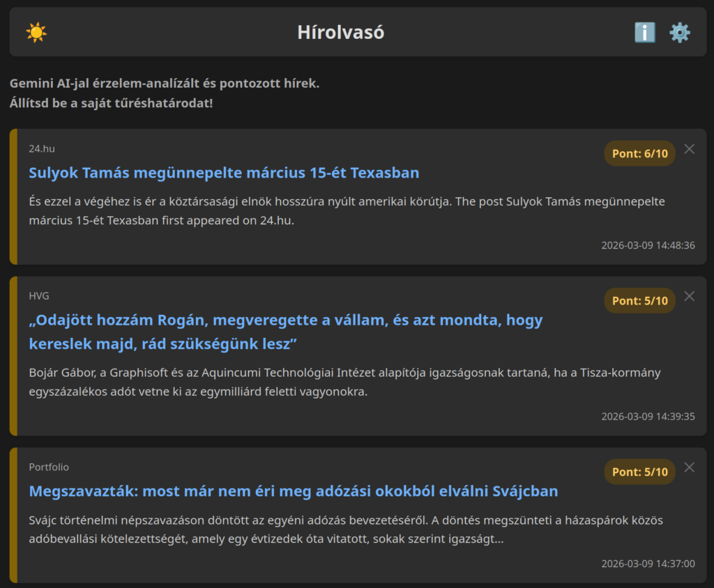The width and height of the screenshot is (714, 588).
Task: Select the HVG article's Pont: 5/10 badge
Action: pyautogui.click(x=639, y=301)
